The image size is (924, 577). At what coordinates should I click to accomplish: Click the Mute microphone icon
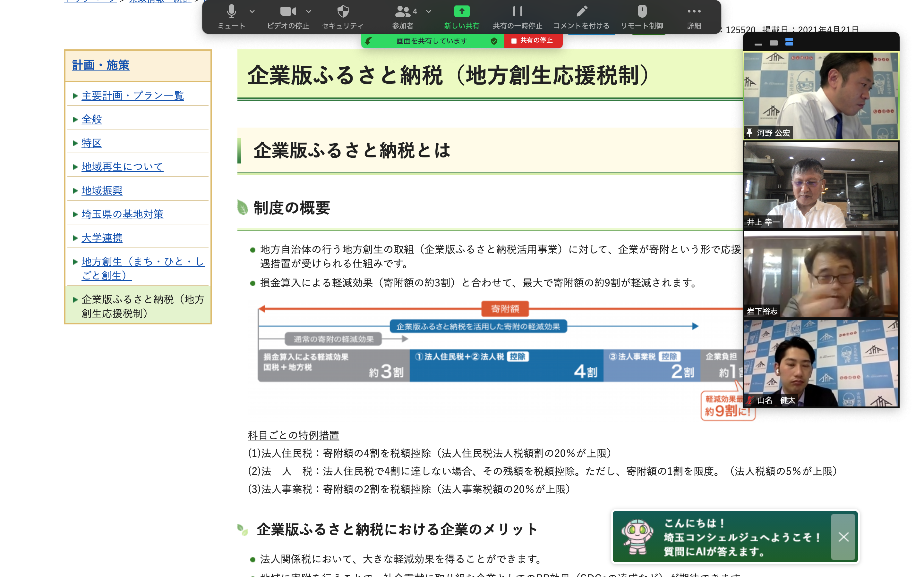coord(231,12)
